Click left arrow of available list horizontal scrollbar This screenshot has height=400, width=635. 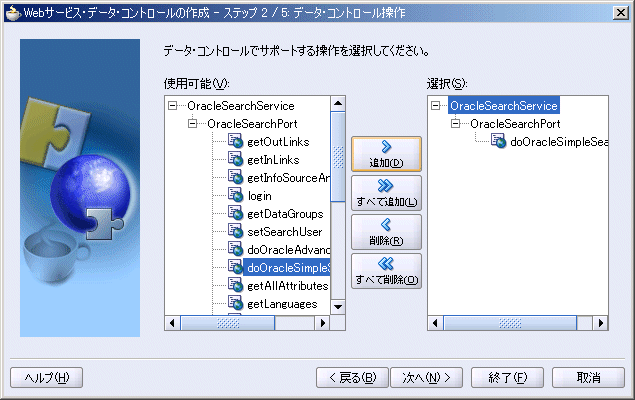[173, 323]
